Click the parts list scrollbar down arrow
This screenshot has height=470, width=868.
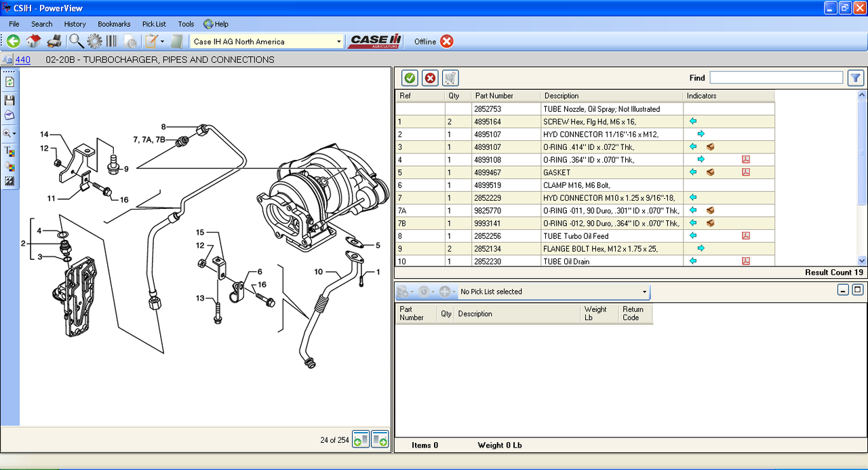tap(862, 260)
